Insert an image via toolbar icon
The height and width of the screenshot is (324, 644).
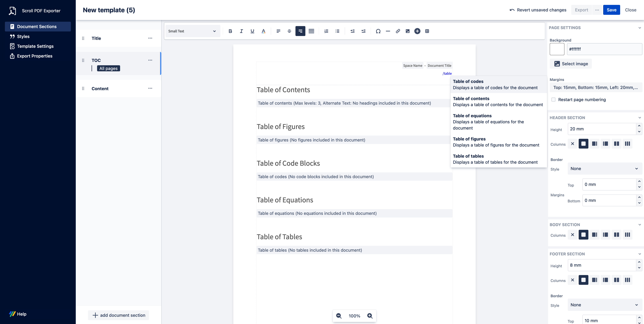407,31
